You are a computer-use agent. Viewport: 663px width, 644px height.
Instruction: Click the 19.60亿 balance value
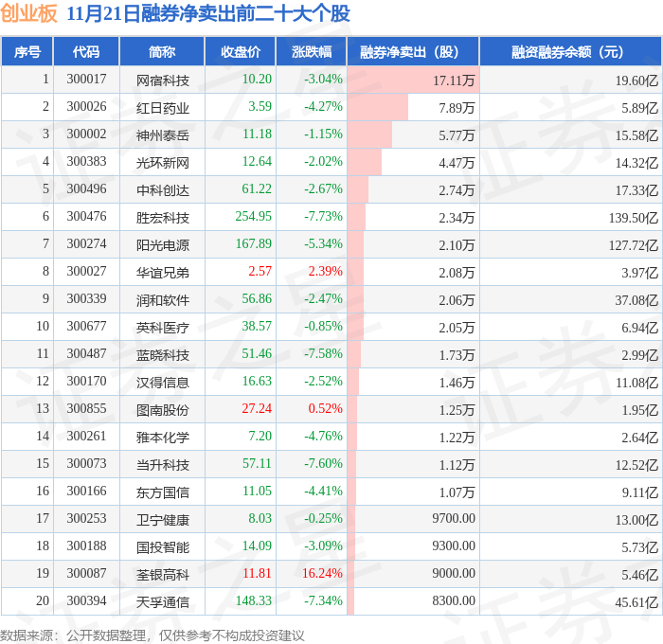tap(636, 80)
